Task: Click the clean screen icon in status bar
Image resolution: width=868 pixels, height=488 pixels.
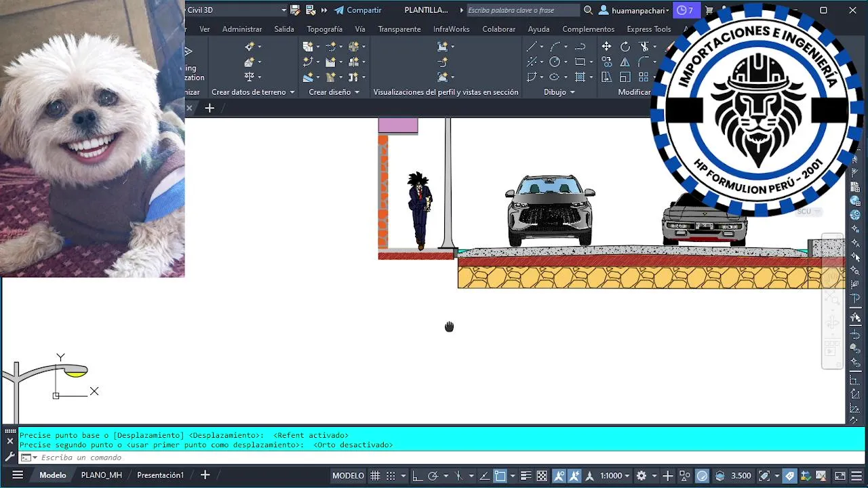Action: pyautogui.click(x=840, y=476)
